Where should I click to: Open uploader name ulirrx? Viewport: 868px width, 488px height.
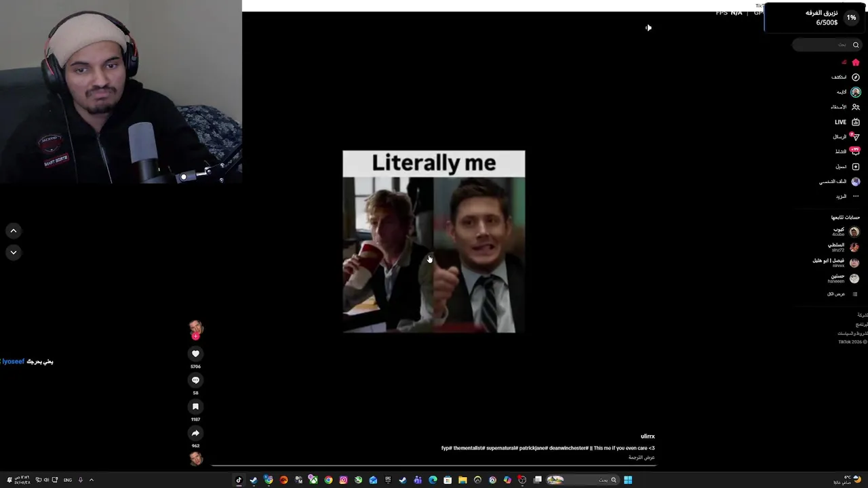tap(648, 436)
